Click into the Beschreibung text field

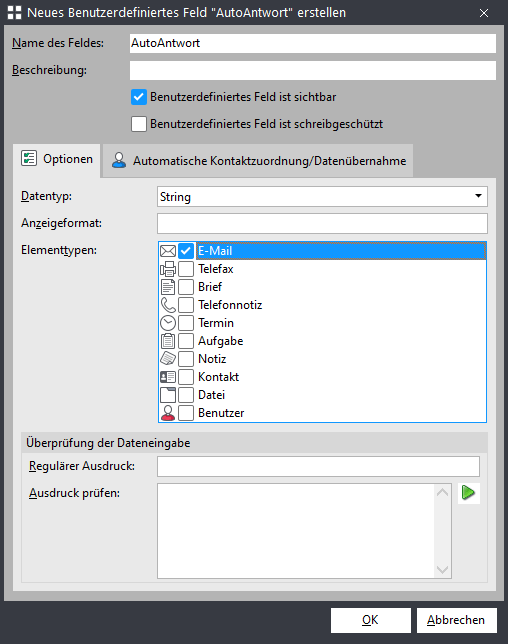(x=313, y=71)
